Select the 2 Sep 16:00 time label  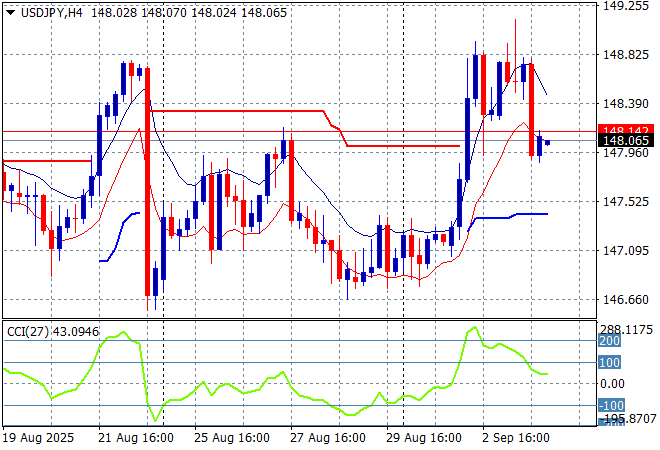pyautogui.click(x=516, y=438)
